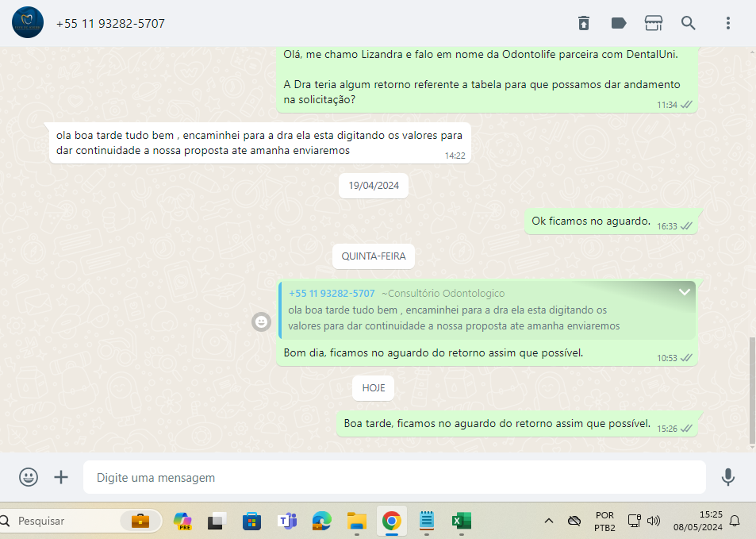Click the double check mark on the 15:26 message

686,429
